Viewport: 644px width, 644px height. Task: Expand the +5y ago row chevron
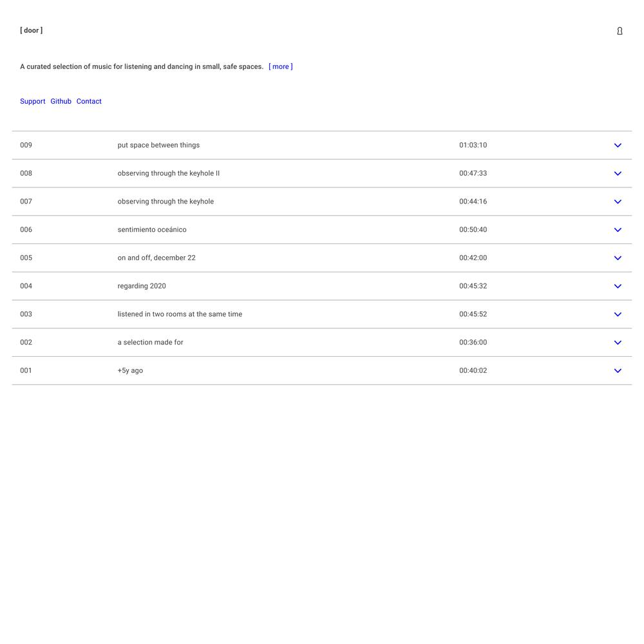(x=618, y=371)
